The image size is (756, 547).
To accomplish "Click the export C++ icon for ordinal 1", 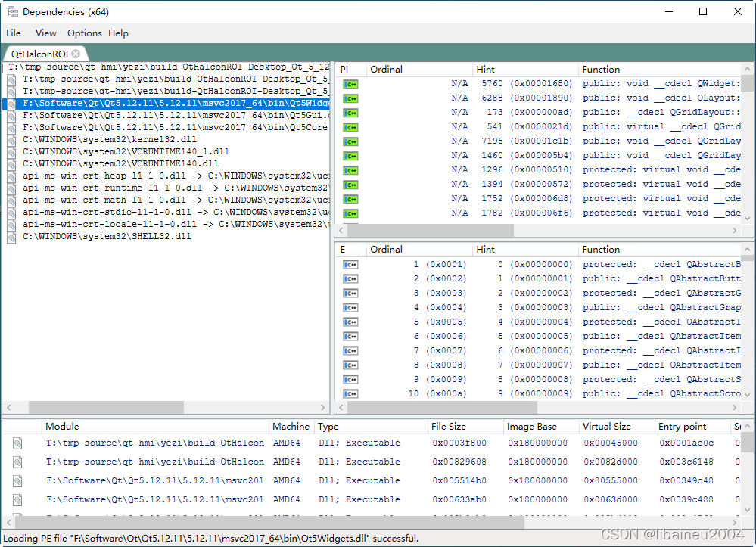I will [x=350, y=265].
